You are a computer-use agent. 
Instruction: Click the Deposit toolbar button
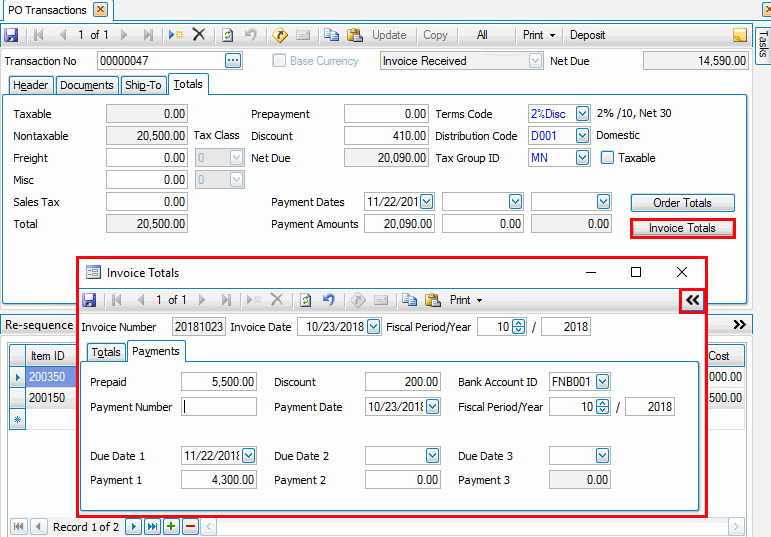coord(587,35)
